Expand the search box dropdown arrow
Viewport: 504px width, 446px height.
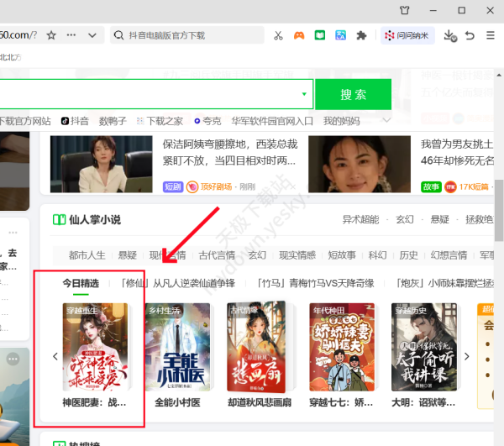tap(304, 94)
